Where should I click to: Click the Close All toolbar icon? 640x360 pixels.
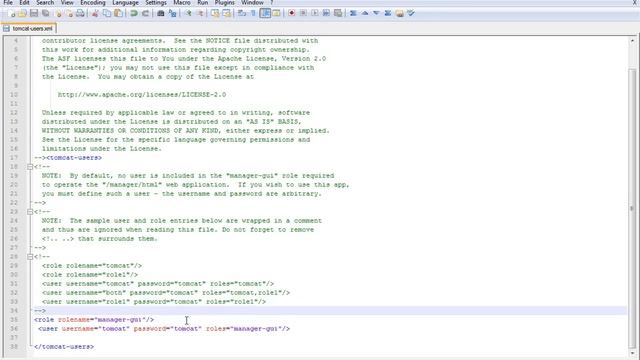pyautogui.click(x=69, y=13)
